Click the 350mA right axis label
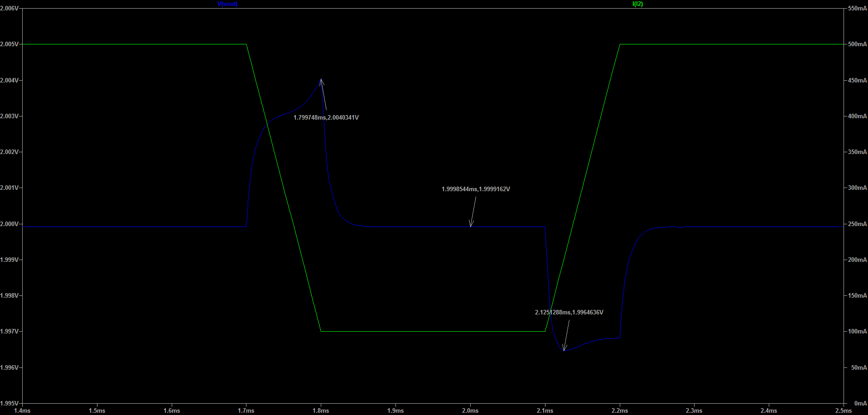This screenshot has height=415, width=868. 857,152
